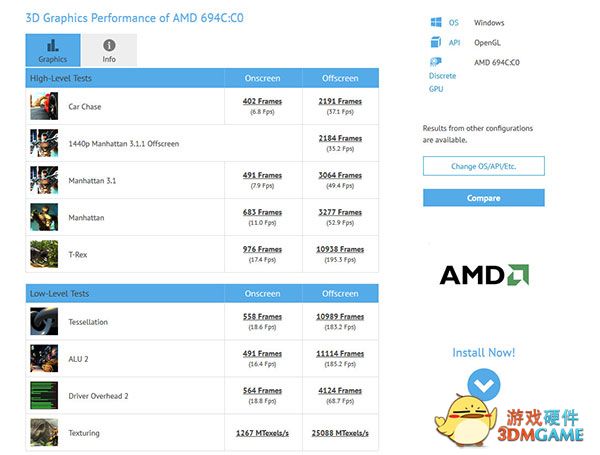Click the Texturing test thumbnail
Viewport: 600px width, 455px height.
[44, 432]
